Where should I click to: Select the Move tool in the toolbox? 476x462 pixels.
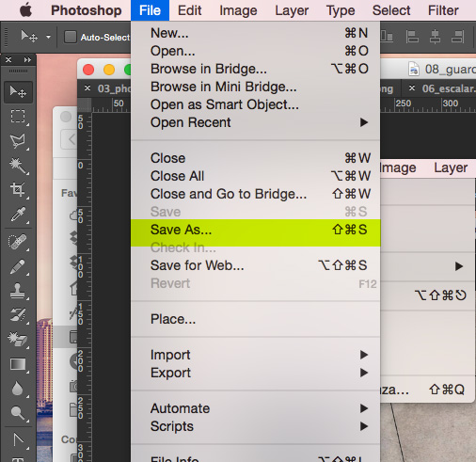(18, 92)
